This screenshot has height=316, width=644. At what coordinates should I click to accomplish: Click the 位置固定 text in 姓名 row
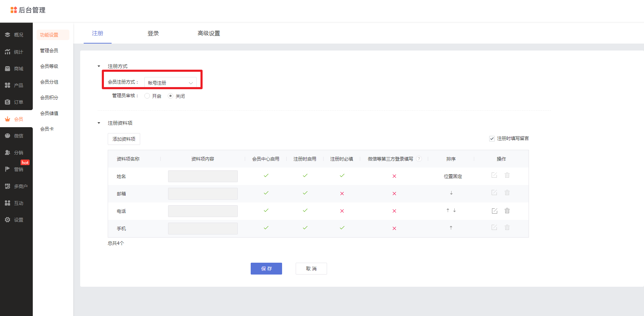point(453,176)
